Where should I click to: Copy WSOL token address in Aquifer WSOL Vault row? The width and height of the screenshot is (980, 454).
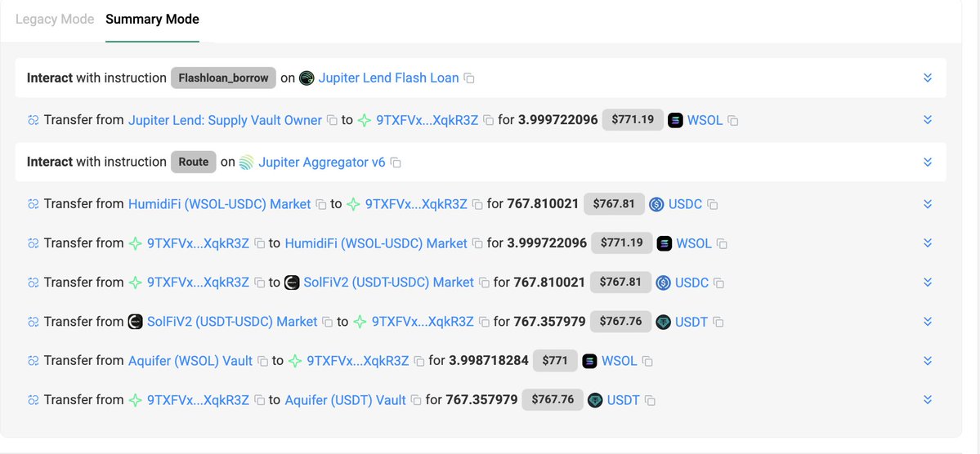coord(647,362)
